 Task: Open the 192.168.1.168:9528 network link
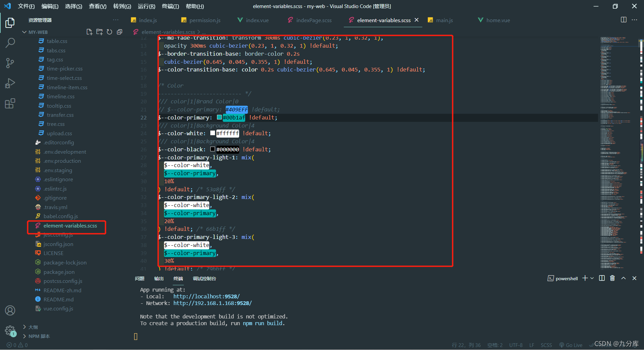(x=212, y=303)
